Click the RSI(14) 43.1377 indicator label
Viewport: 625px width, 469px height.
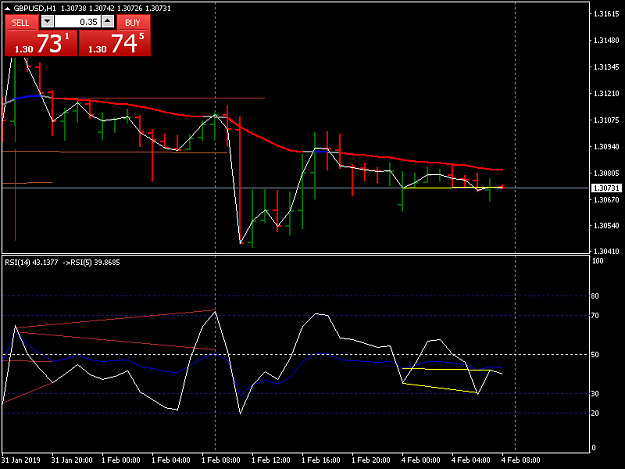tap(31, 262)
